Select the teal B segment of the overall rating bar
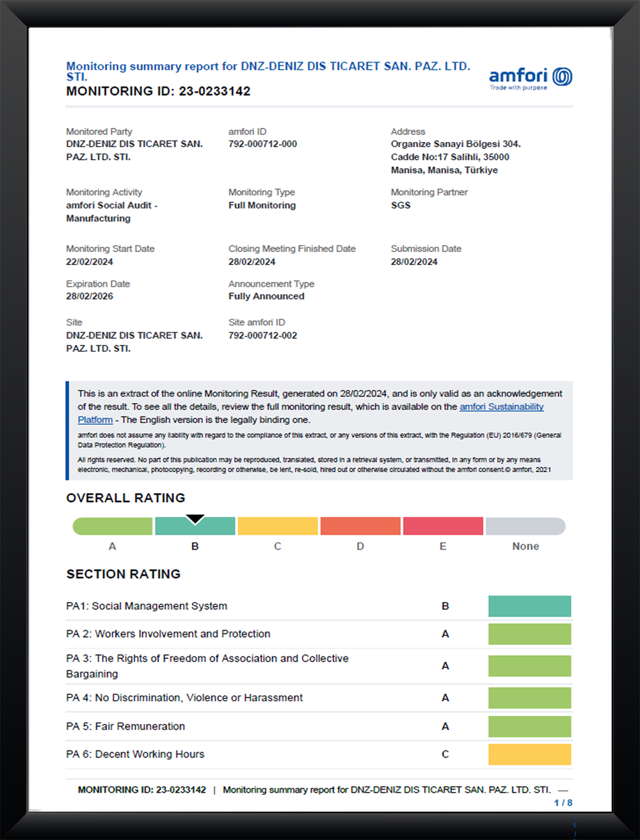Image resolution: width=640 pixels, height=840 pixels. click(x=195, y=528)
